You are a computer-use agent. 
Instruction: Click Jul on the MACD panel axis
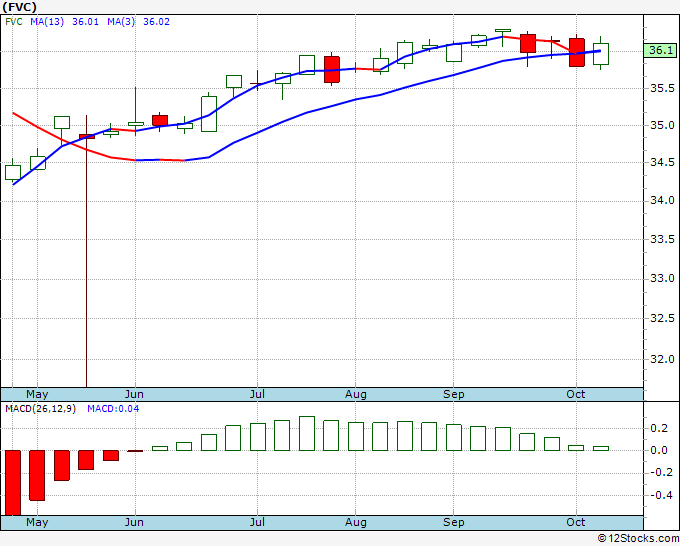click(x=257, y=522)
